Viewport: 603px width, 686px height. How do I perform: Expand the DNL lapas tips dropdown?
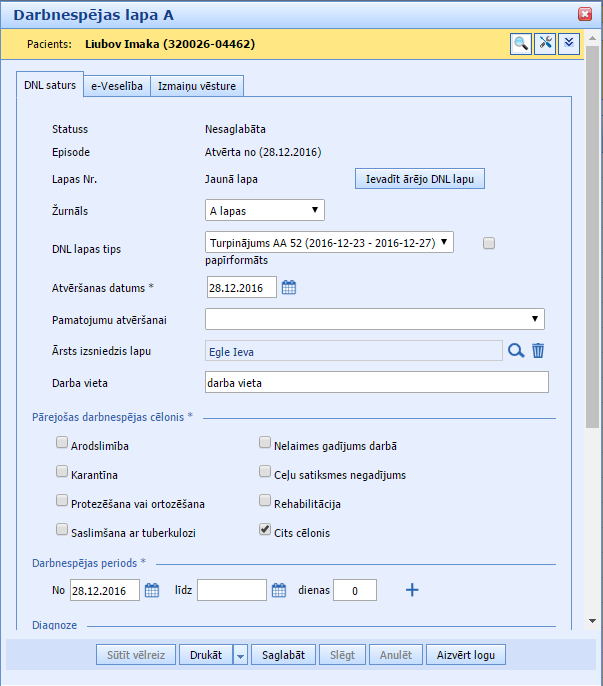point(329,242)
